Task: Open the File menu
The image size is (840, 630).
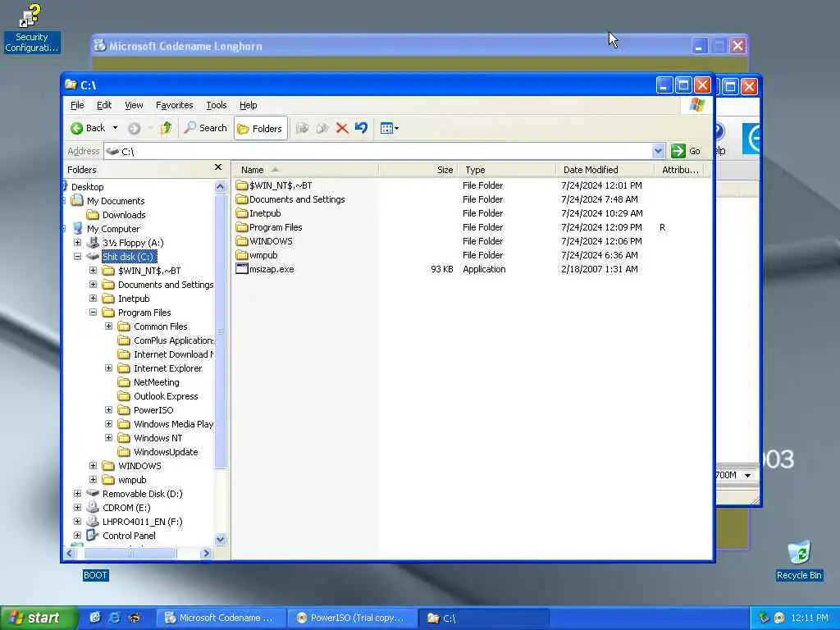Action: point(77,105)
